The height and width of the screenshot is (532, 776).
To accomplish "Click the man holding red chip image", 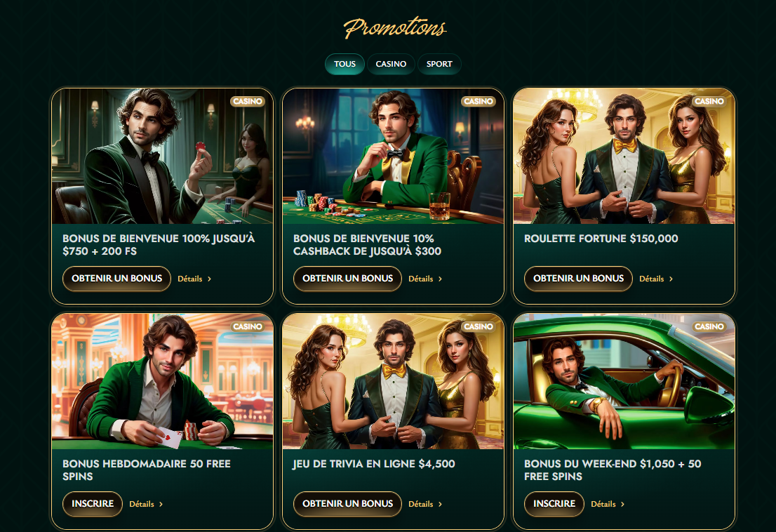I will pyautogui.click(x=162, y=157).
